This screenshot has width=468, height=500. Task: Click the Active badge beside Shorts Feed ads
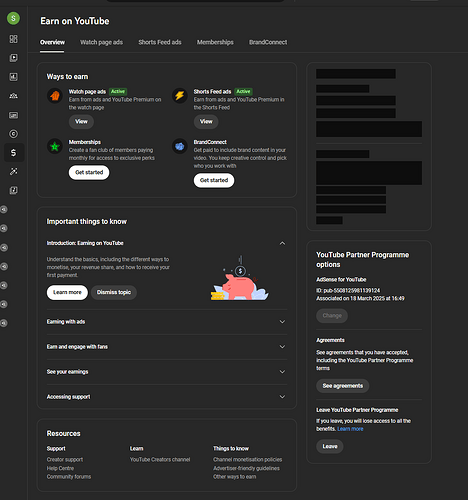point(243,91)
